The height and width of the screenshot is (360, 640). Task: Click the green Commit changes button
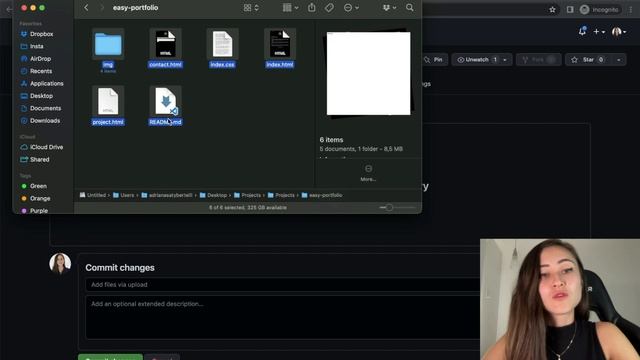[x=110, y=357]
